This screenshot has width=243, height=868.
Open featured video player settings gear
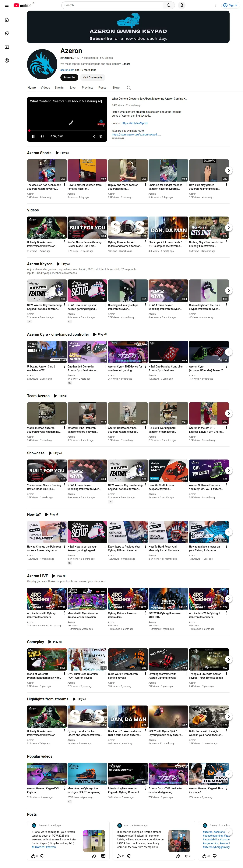[100, 136]
